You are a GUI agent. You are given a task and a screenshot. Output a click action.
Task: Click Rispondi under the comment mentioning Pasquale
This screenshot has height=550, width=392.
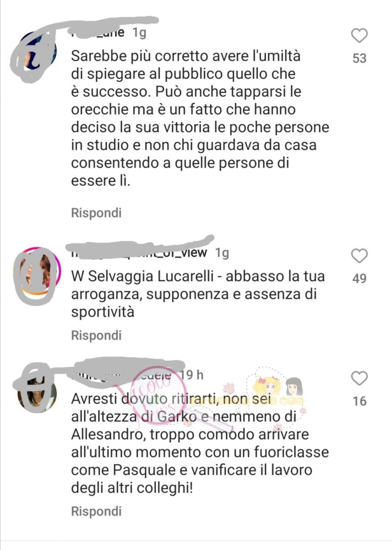tap(97, 511)
